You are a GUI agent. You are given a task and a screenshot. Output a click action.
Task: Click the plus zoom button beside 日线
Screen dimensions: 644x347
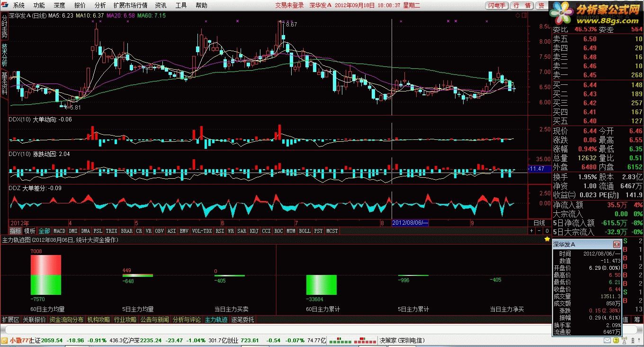pyautogui.click(x=532, y=231)
